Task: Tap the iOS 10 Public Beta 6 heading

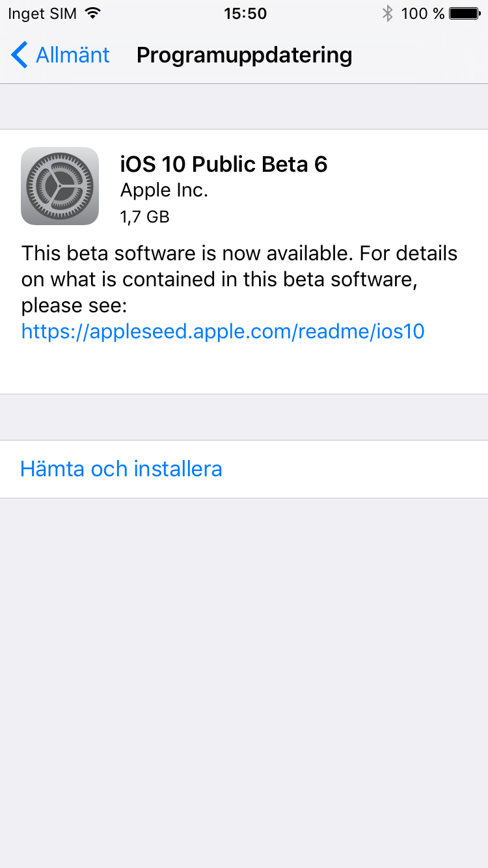Action: pyautogui.click(x=223, y=164)
